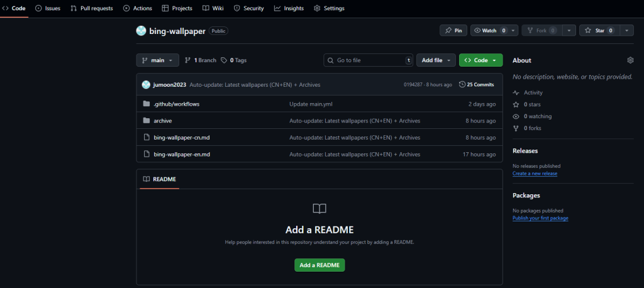Screen dimensions: 644x288
Task: Switch to the Actions tab
Action: pos(138,8)
